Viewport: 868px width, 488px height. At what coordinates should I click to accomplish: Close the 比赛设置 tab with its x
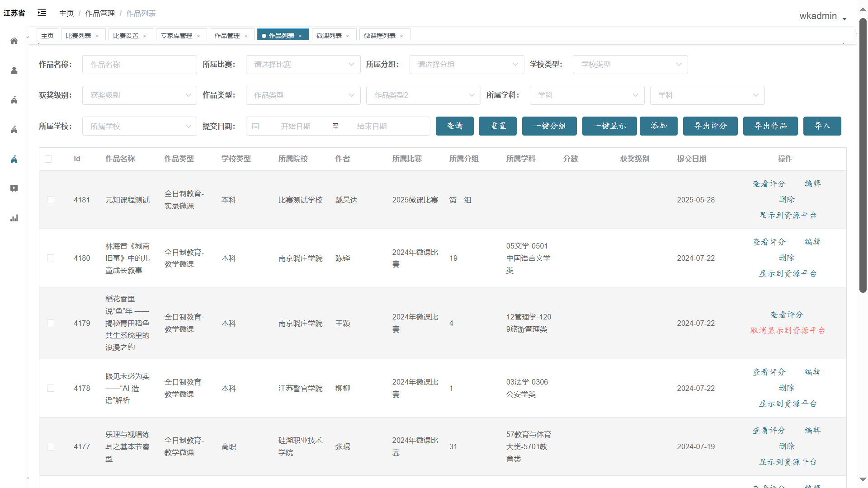point(145,36)
